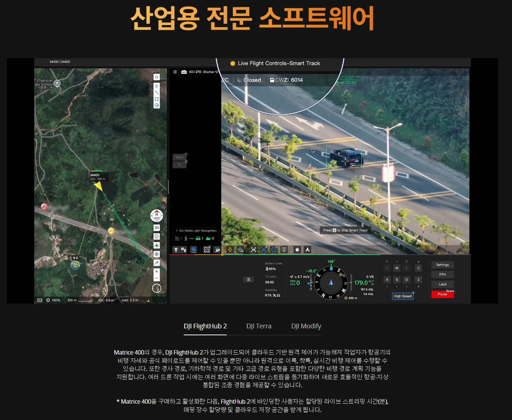Open the list menu button in bottom panel
This screenshot has width=512, height=420.
click(x=248, y=279)
